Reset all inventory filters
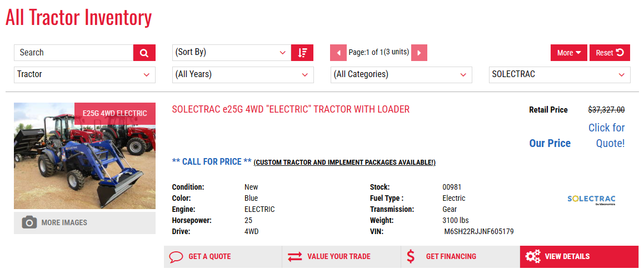The width and height of the screenshot is (644, 279). pyautogui.click(x=610, y=53)
